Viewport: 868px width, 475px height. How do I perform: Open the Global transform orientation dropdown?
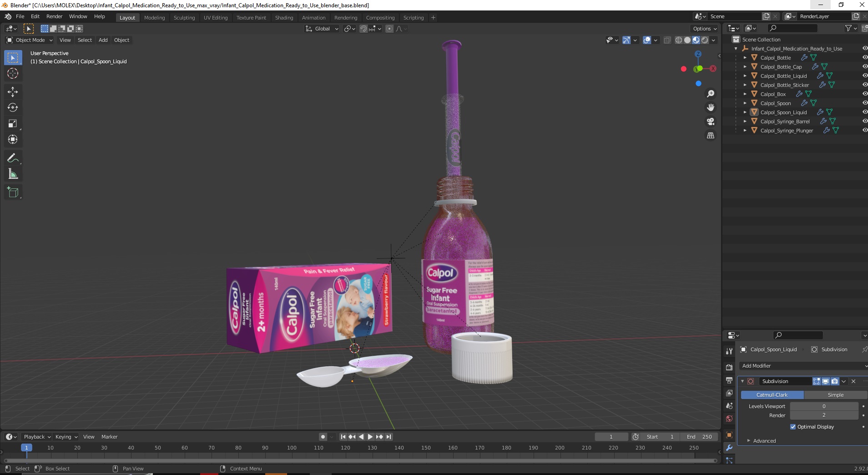click(322, 29)
